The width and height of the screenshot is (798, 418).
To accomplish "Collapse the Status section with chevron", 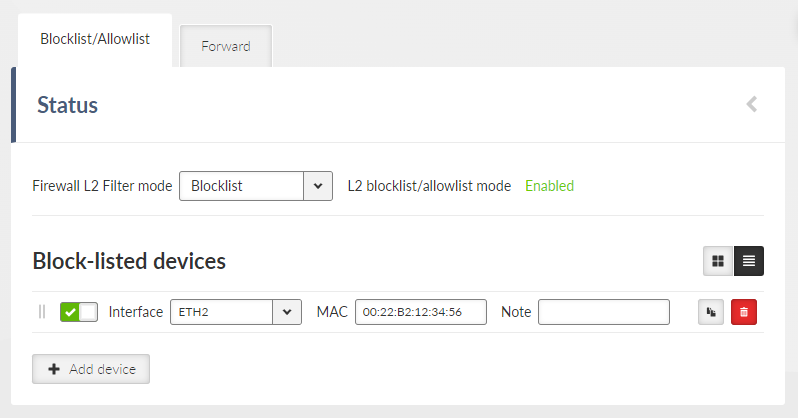I will [x=752, y=104].
